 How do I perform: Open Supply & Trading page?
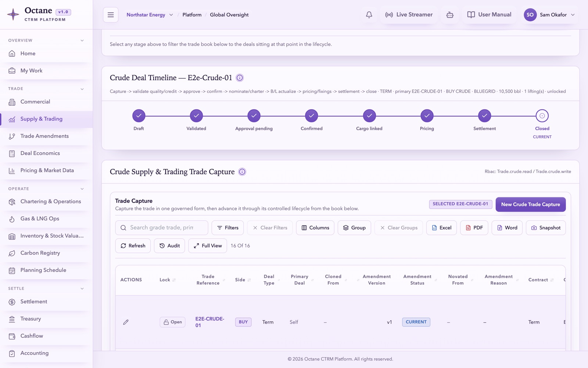tap(46, 119)
